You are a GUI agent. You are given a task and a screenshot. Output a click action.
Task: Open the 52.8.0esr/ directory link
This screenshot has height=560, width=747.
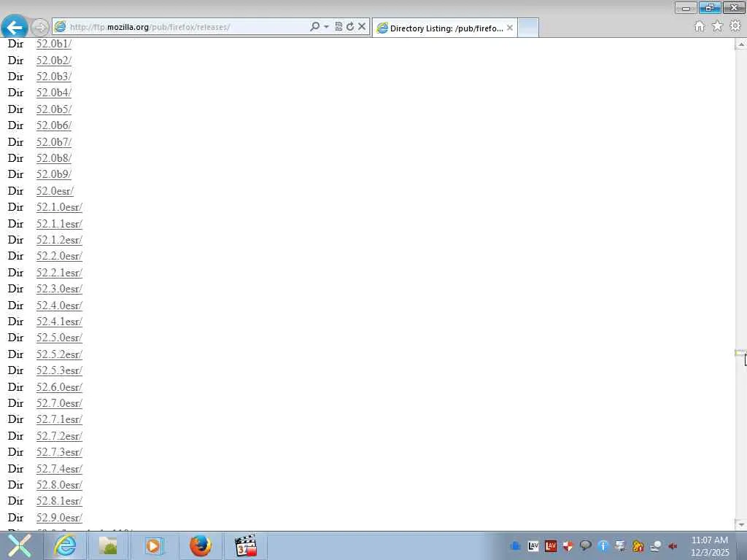59,485
